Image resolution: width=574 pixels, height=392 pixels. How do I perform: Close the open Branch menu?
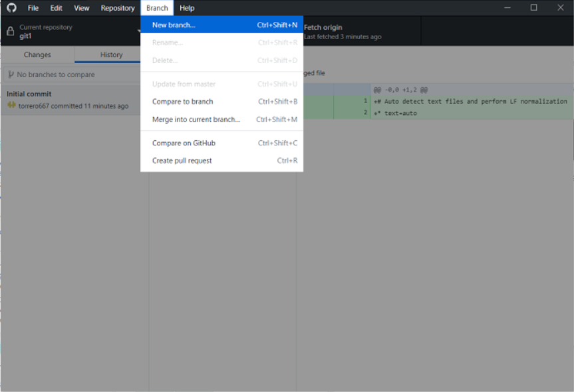point(157,8)
